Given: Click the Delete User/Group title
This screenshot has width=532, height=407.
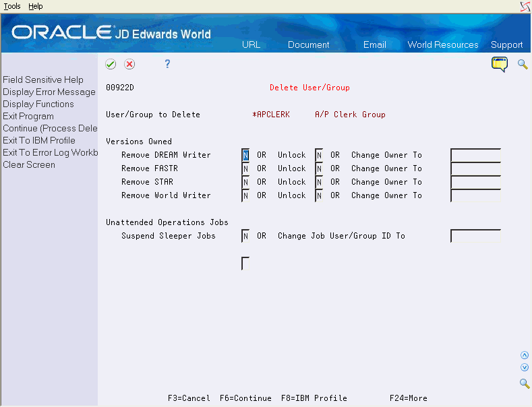Looking at the screenshot, I should click(x=309, y=88).
